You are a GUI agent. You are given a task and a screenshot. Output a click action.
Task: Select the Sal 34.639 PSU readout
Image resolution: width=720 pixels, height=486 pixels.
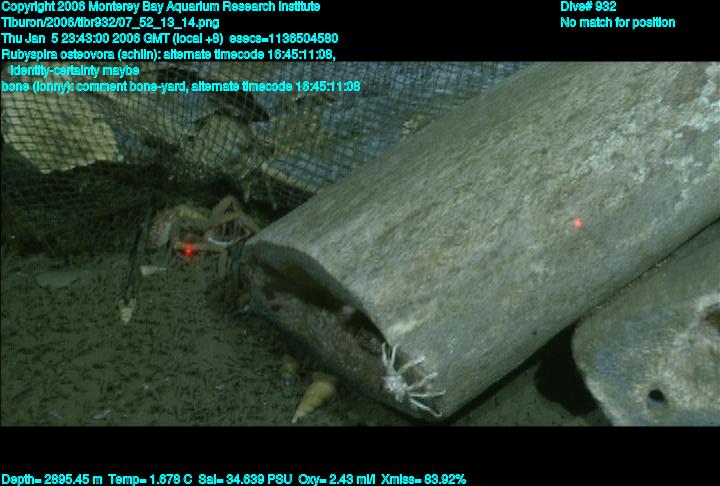(245, 480)
